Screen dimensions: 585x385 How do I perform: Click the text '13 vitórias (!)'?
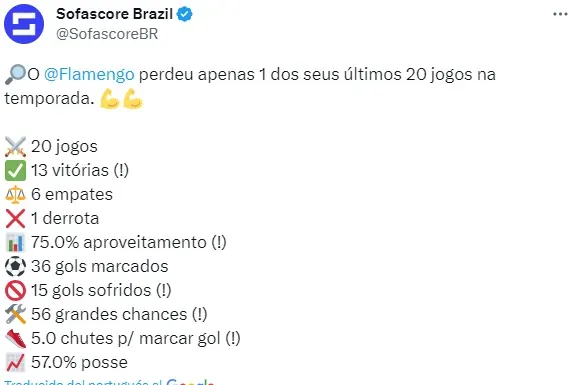(x=80, y=170)
